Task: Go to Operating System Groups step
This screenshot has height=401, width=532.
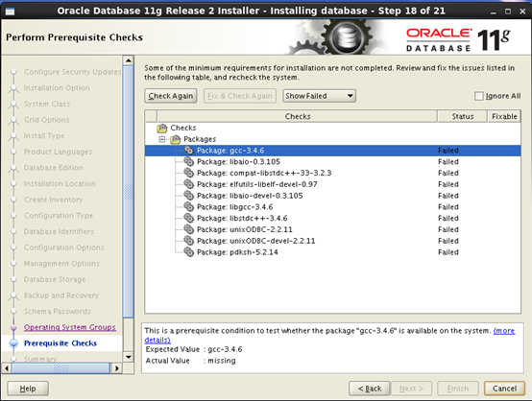Action: click(x=70, y=327)
